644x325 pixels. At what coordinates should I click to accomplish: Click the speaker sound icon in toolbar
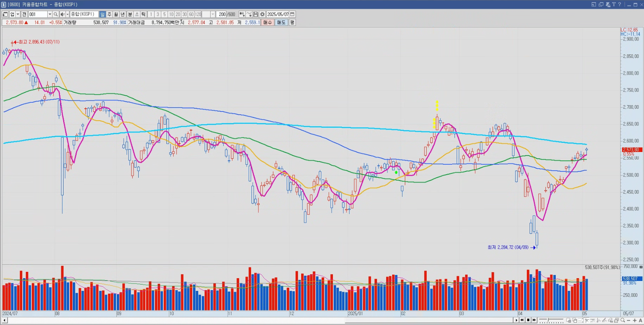pyautogui.click(x=62, y=14)
